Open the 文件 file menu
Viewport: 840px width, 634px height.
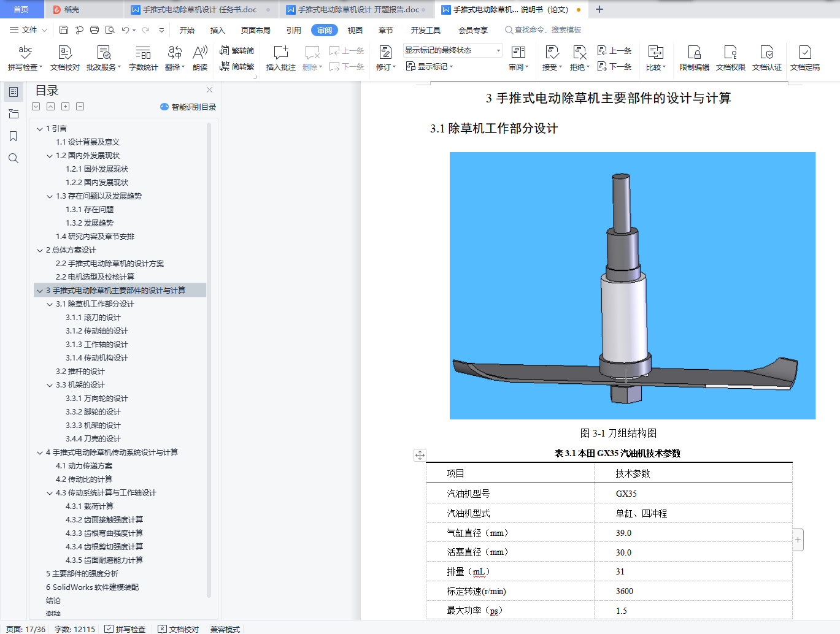[28, 30]
